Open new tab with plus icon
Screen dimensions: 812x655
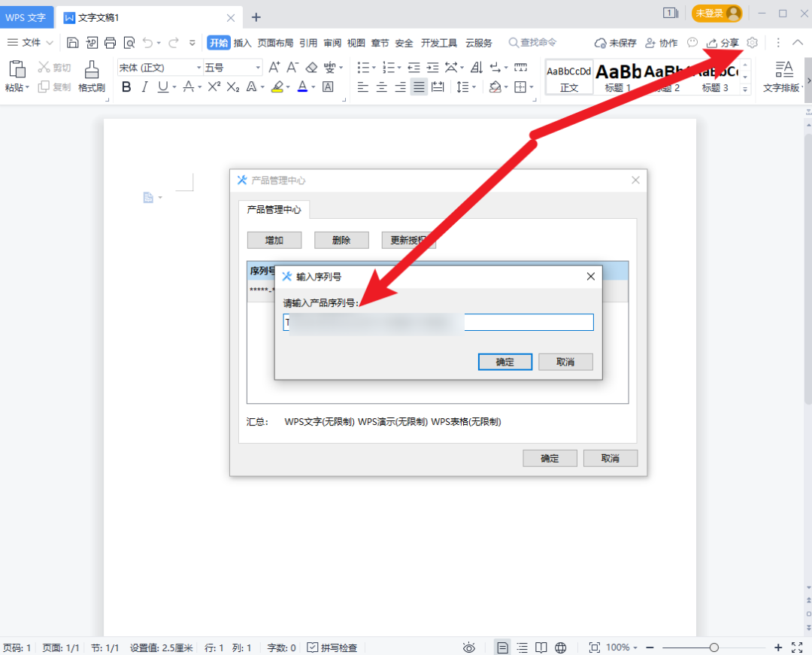[x=256, y=17]
